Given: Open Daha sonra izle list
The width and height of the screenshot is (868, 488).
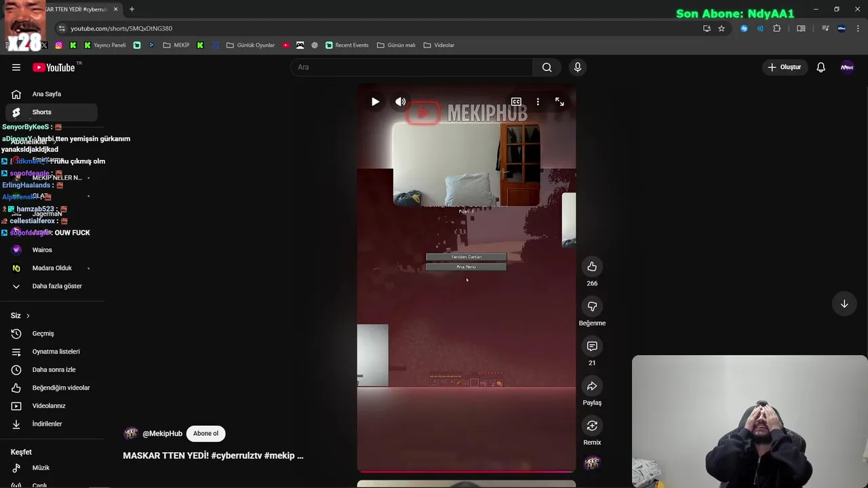Looking at the screenshot, I should [x=52, y=369].
